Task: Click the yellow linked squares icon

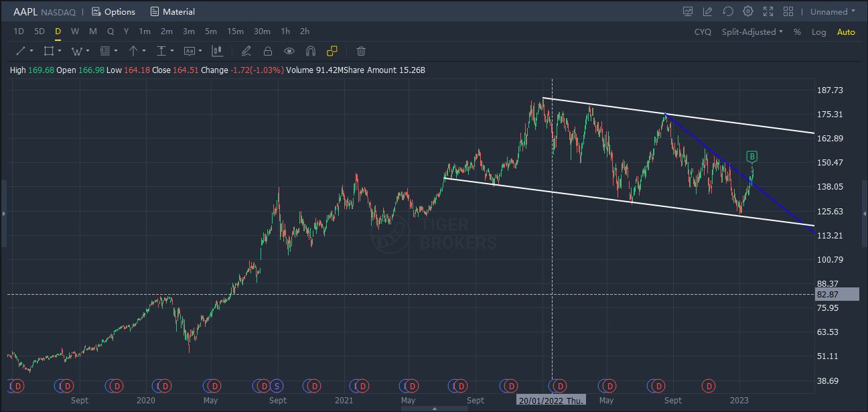Action: 332,51
